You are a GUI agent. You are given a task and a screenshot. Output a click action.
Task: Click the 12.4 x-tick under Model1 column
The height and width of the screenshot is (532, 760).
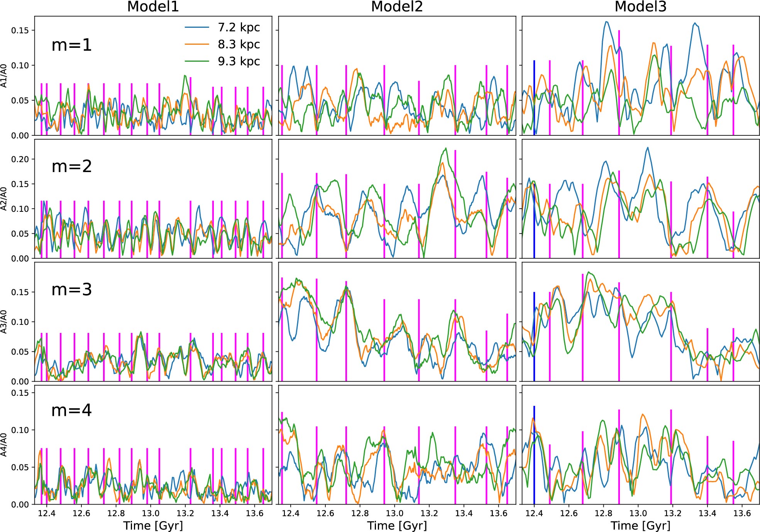pyautogui.click(x=47, y=513)
